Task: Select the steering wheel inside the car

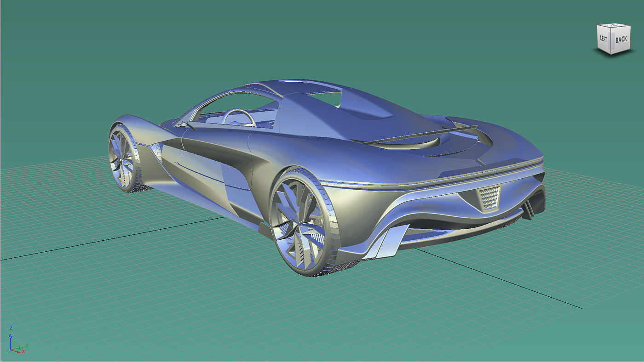Action: (x=238, y=118)
